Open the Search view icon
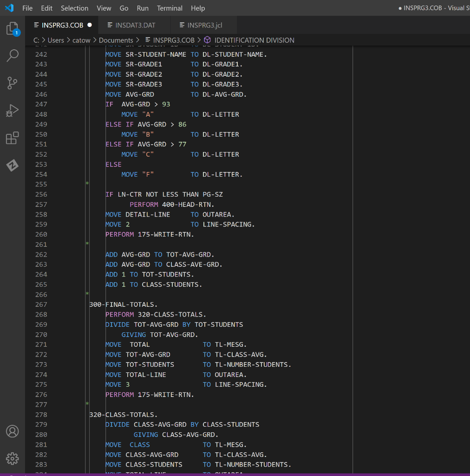 click(13, 56)
